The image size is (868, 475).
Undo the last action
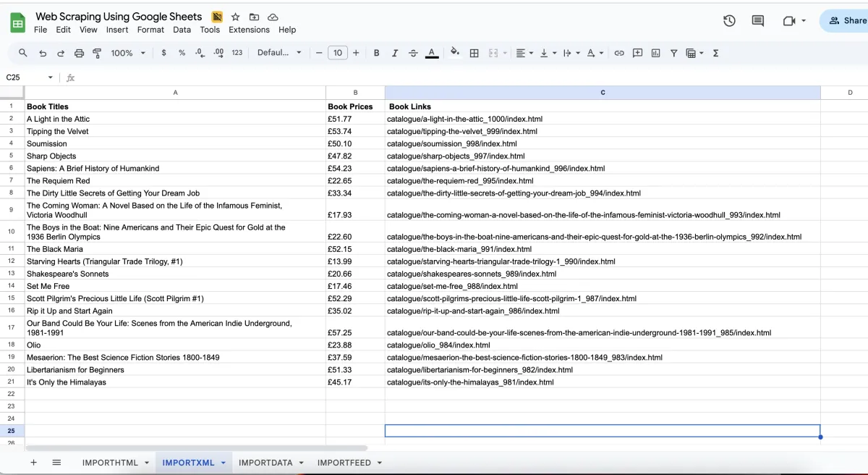pyautogui.click(x=43, y=53)
